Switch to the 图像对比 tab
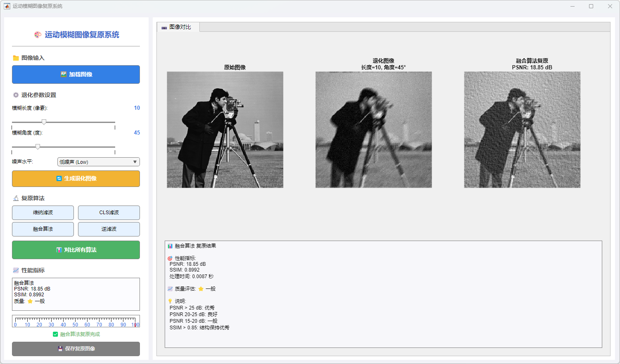This screenshot has width=620, height=364. coord(178,27)
